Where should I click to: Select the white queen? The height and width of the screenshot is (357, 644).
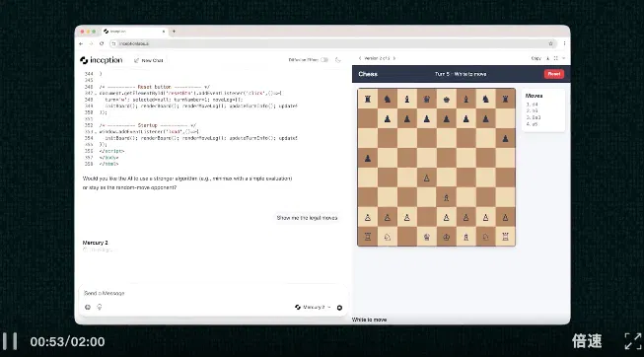(427, 237)
